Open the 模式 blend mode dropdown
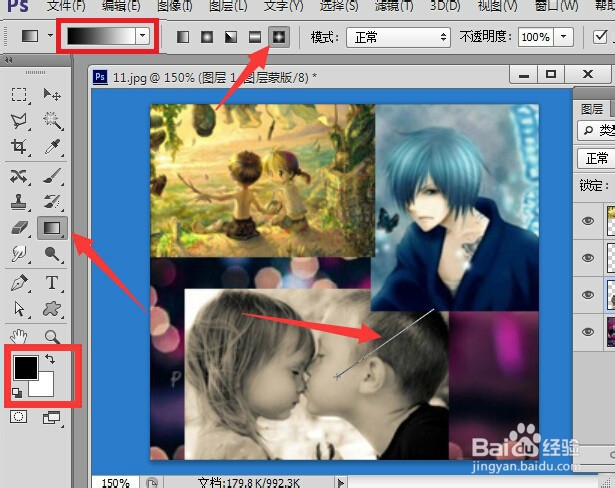Screen dimensions: 615x488 (398, 37)
